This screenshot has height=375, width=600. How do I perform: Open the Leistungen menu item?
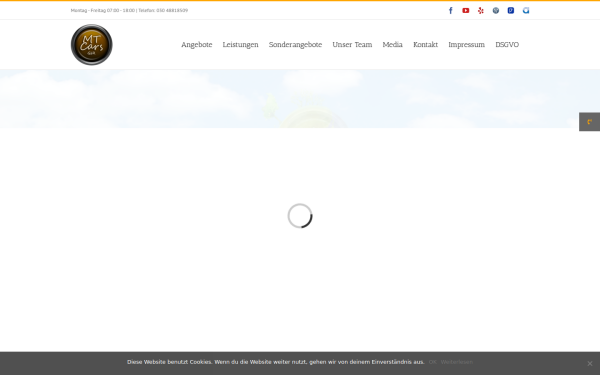pos(240,45)
